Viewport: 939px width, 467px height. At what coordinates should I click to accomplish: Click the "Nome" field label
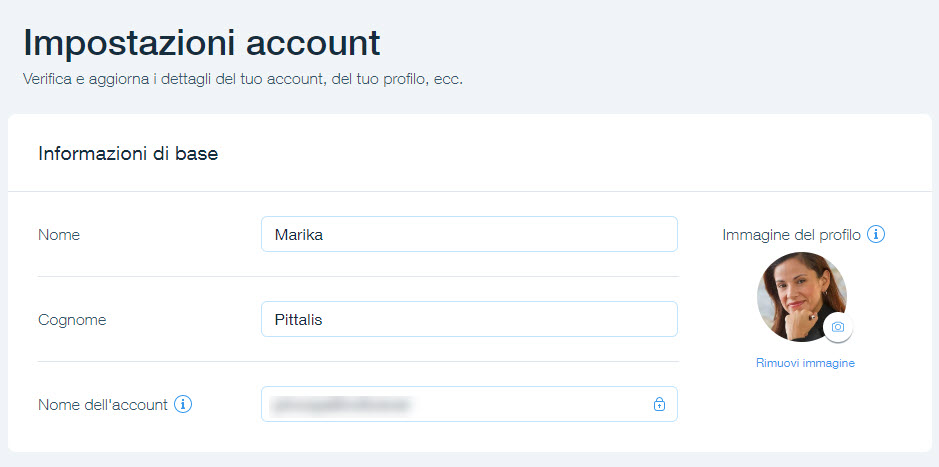coord(59,235)
